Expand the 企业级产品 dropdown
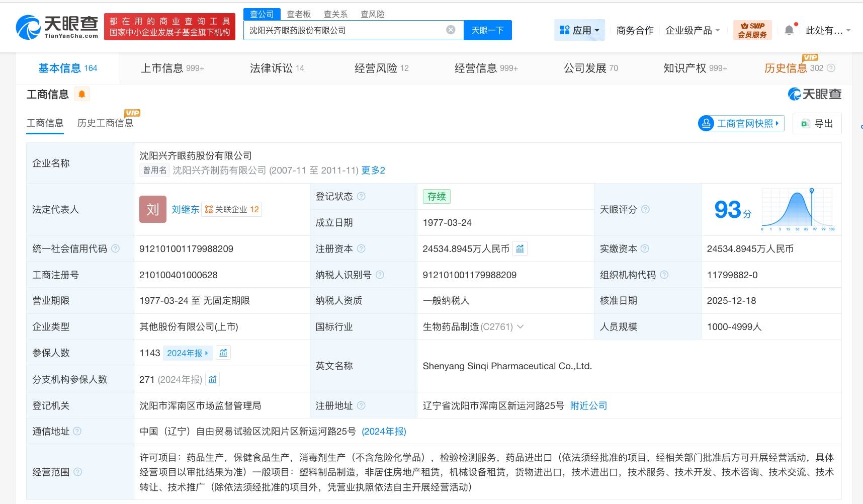 (x=692, y=30)
